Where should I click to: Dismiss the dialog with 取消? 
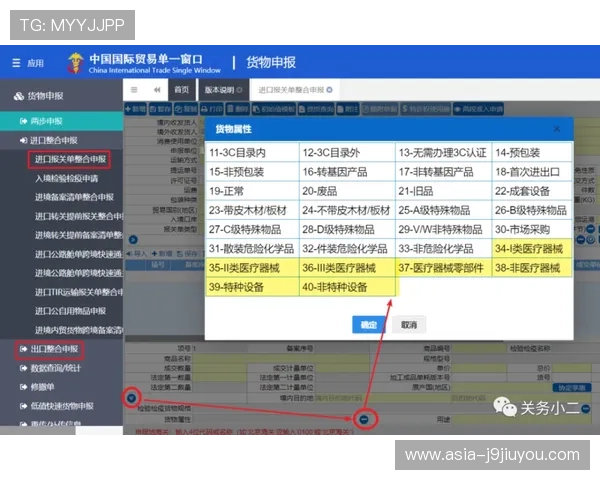point(409,325)
